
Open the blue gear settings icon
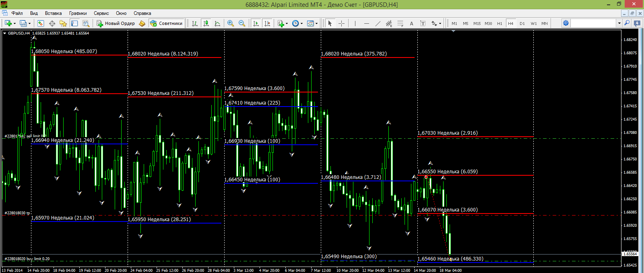tap(566, 23)
